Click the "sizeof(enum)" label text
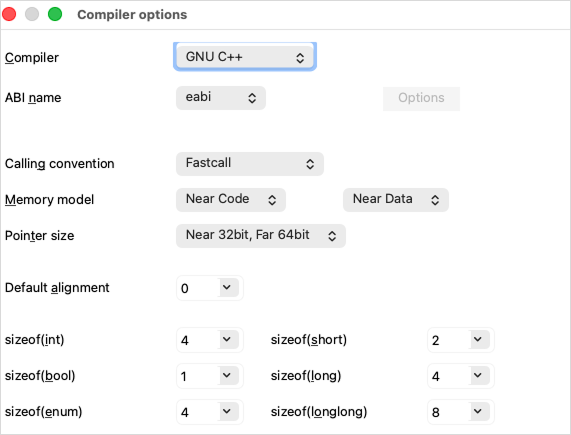 click(43, 412)
